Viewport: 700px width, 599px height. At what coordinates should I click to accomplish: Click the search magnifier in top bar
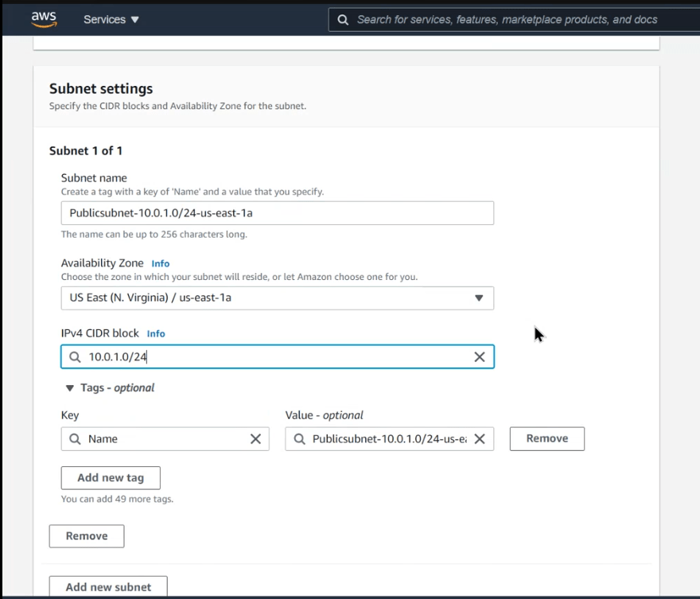[x=343, y=20]
